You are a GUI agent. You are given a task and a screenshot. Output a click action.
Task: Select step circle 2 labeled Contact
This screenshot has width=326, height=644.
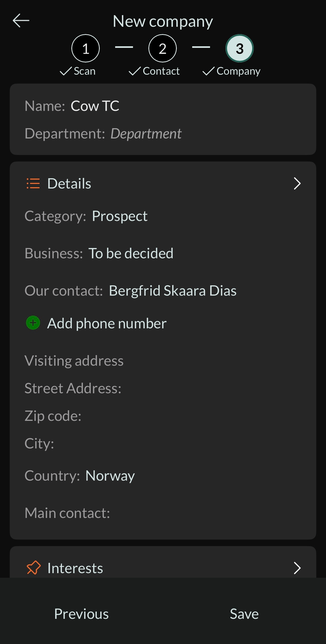[x=162, y=48]
